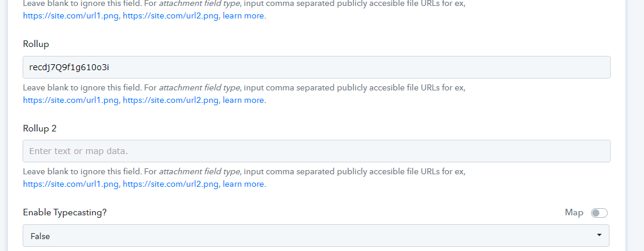This screenshot has width=644, height=251.
Task: Focus the Rollup field containing recdj7Q9f1g610o3i
Action: (316, 67)
